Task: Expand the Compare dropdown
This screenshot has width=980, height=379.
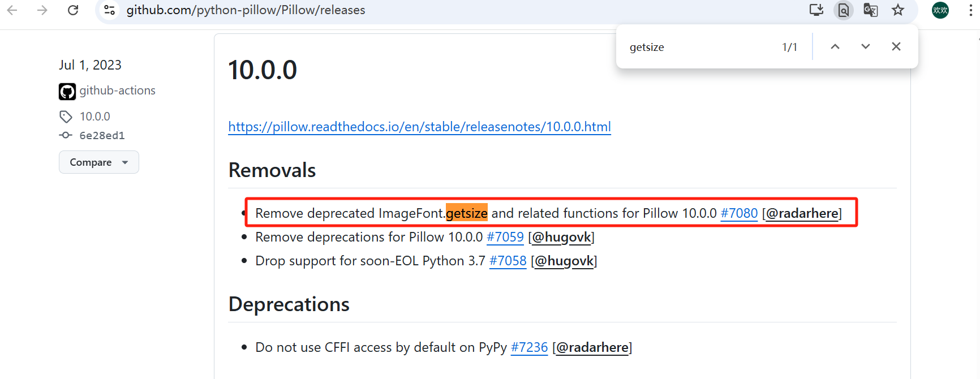Action: [x=99, y=162]
